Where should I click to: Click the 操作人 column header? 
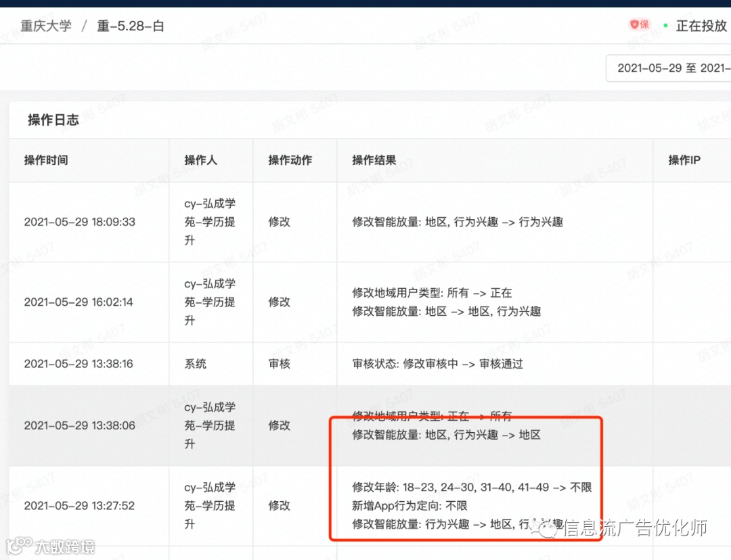coord(200,160)
